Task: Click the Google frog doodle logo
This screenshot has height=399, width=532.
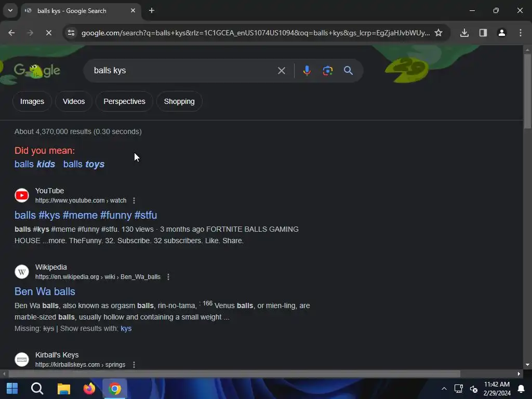Action: [37, 71]
